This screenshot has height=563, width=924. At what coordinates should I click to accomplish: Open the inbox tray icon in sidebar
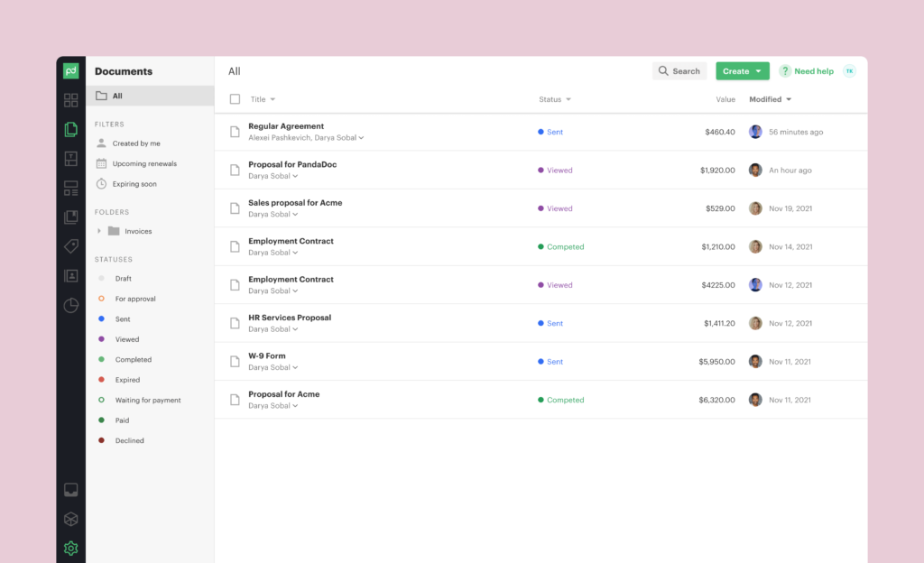coord(70,490)
